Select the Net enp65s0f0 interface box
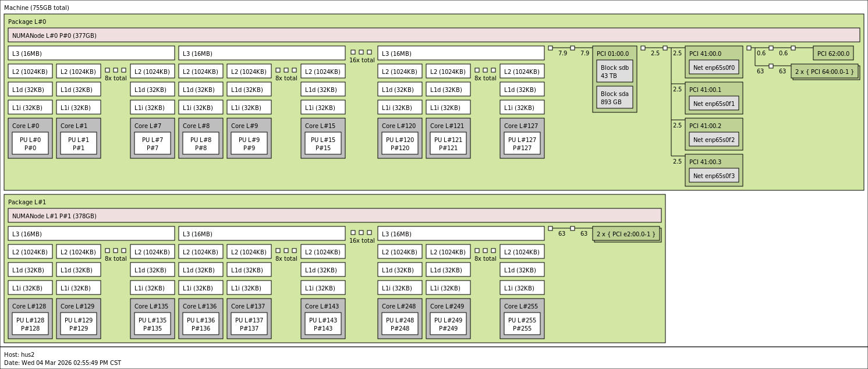The image size is (868, 369). [714, 67]
